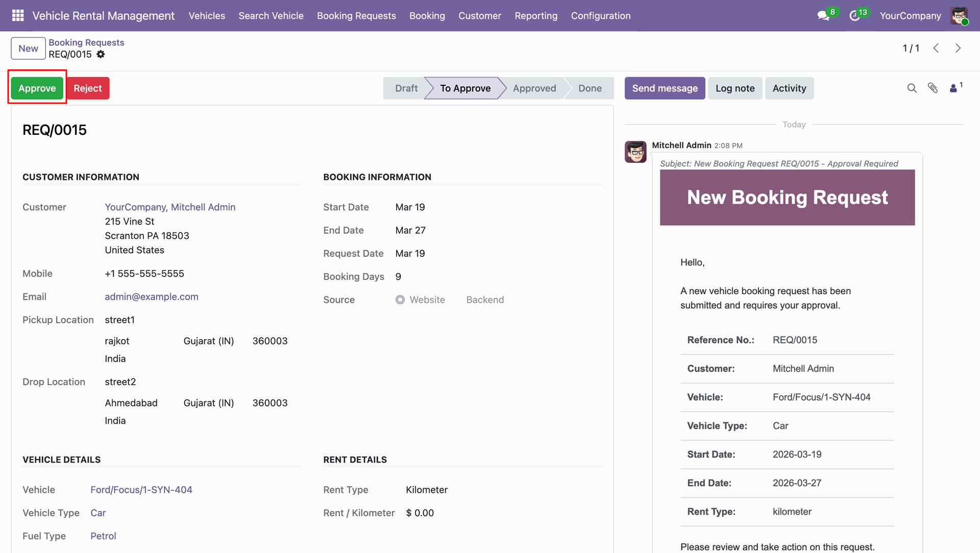Screen dimensions: 980x553
Task: Select the Approved status stage
Action: pyautogui.click(x=534, y=88)
